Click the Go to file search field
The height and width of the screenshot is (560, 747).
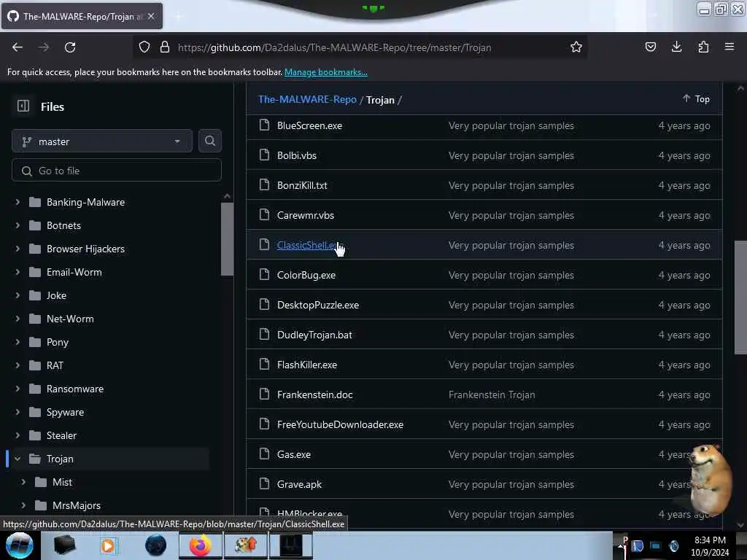[117, 171]
